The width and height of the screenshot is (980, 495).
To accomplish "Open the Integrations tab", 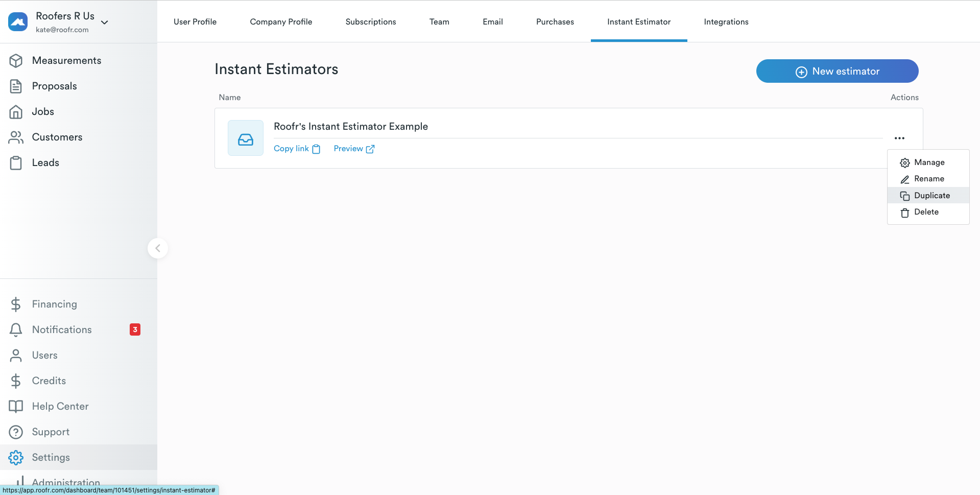I will [726, 21].
